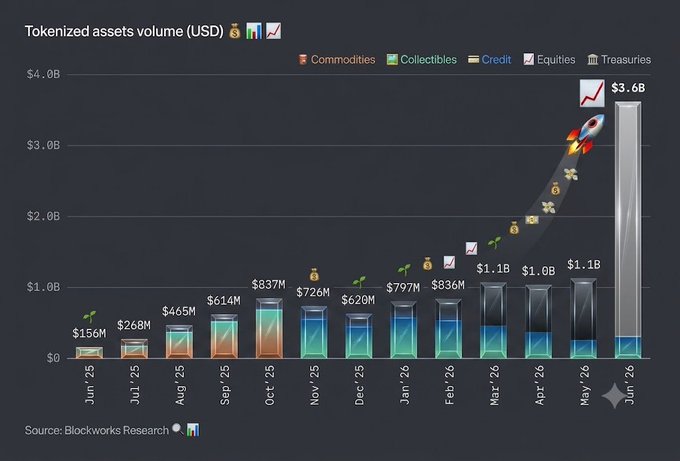Image resolution: width=680 pixels, height=461 pixels.
Task: Toggle the Treasuries legend entry
Action: 619,59
